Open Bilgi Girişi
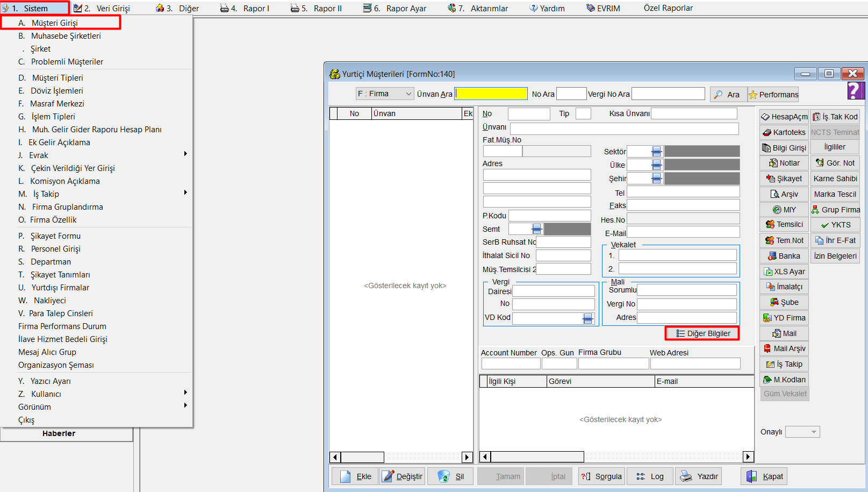 tap(784, 148)
